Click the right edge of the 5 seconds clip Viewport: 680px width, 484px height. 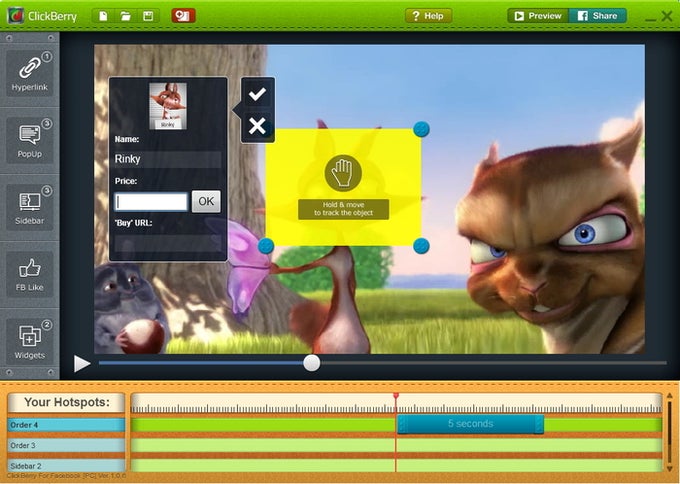coord(539,424)
